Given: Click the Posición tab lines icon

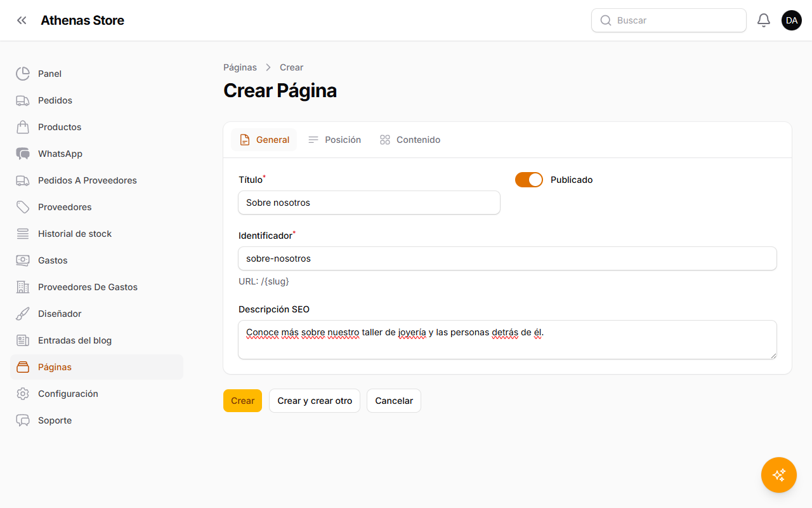Looking at the screenshot, I should click(x=313, y=140).
